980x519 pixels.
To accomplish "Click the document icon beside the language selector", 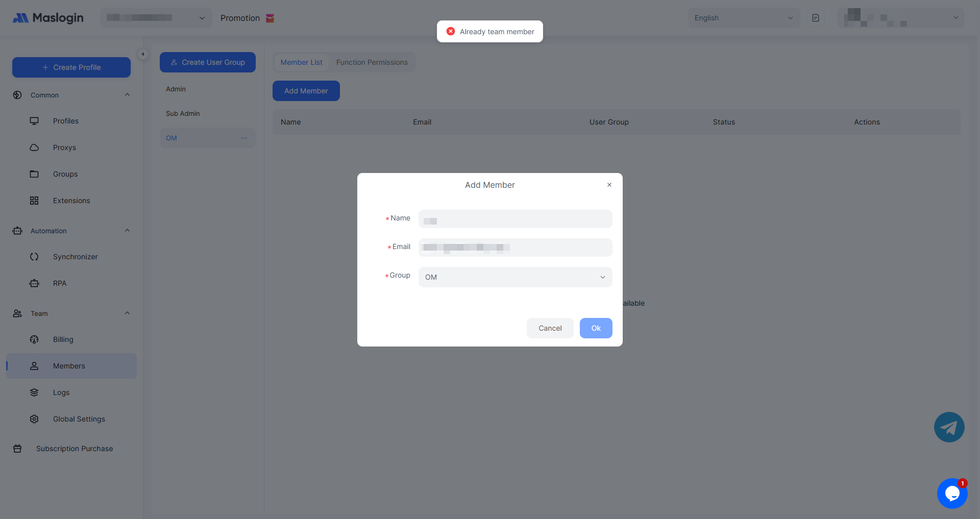I will coord(816,18).
